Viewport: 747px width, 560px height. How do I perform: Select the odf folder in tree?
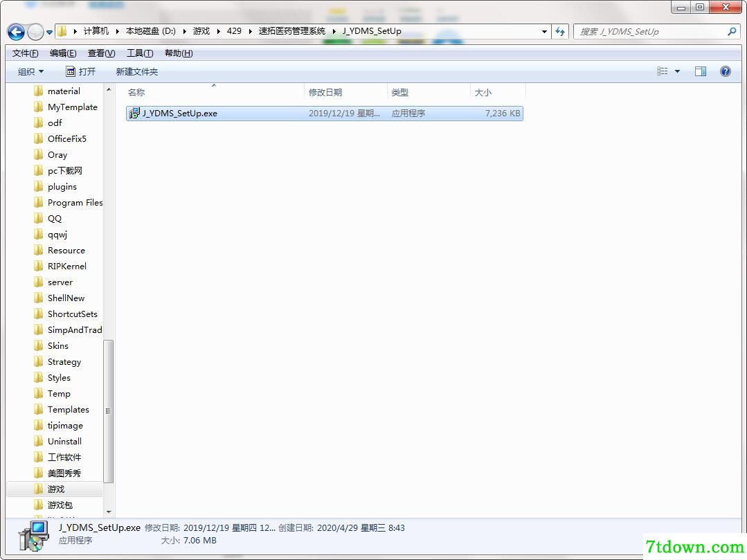click(55, 123)
